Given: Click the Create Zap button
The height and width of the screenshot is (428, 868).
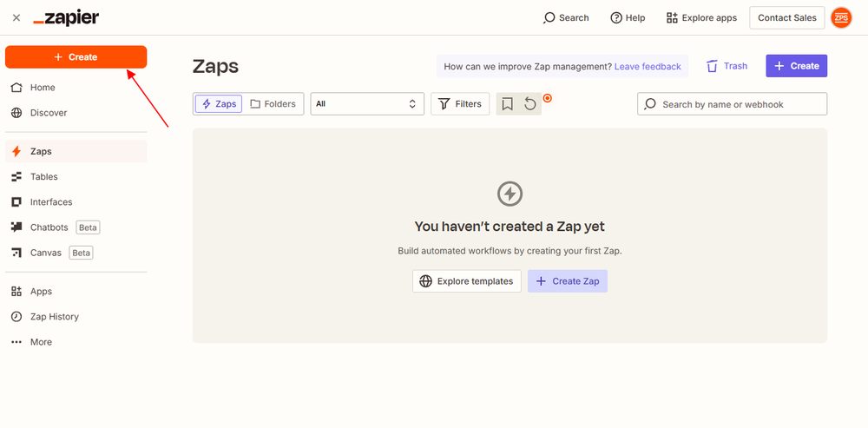Looking at the screenshot, I should click(x=568, y=281).
